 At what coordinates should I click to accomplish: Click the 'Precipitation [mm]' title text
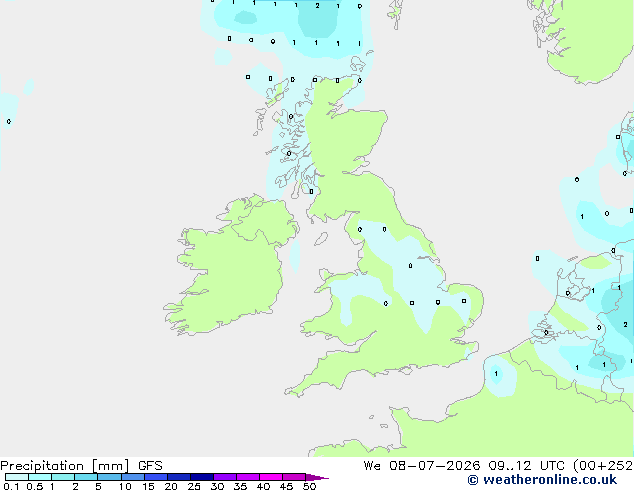pos(64,466)
